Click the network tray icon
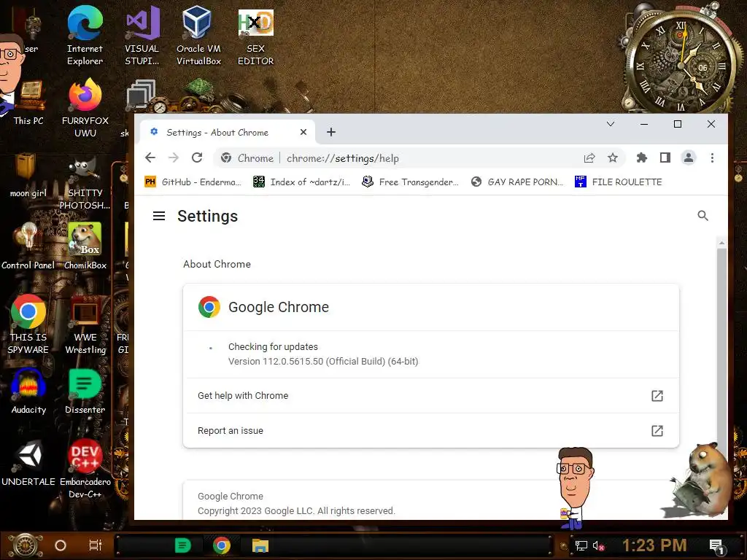 pos(581,545)
